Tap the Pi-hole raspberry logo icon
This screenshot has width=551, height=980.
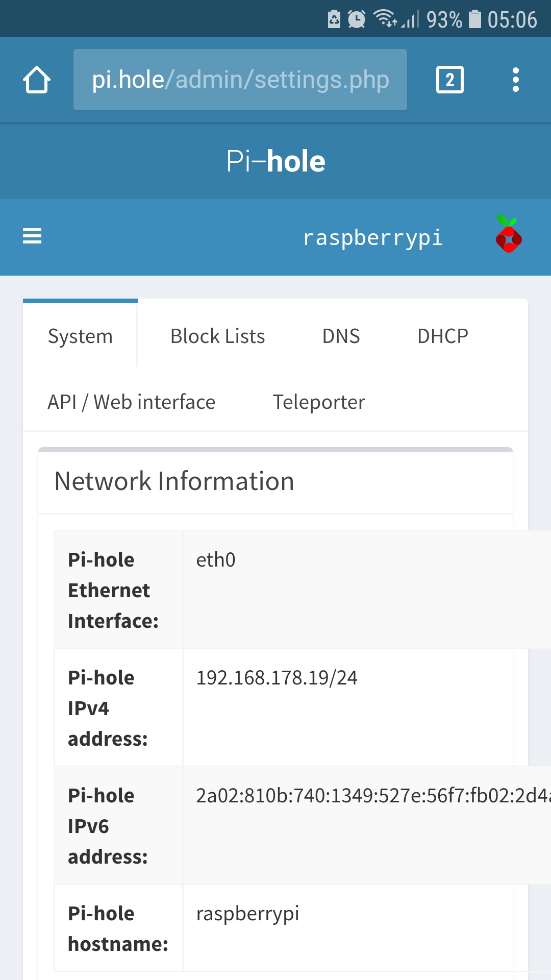pyautogui.click(x=509, y=234)
